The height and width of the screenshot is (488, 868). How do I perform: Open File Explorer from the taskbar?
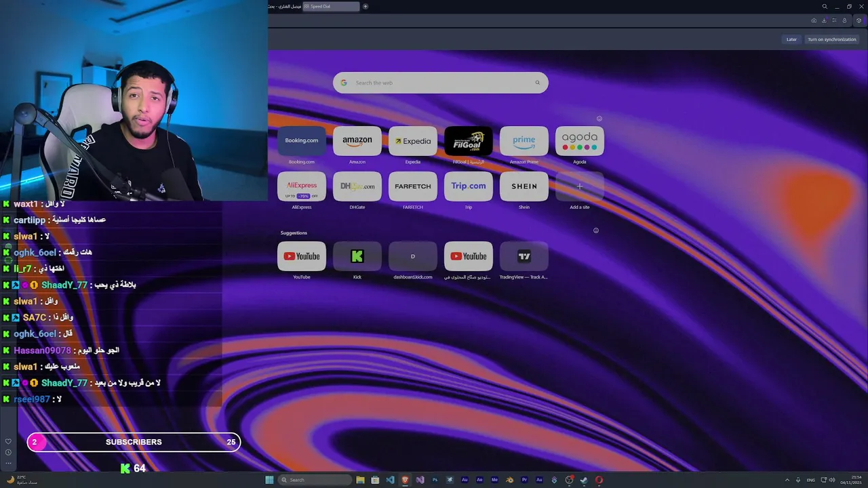click(x=360, y=480)
